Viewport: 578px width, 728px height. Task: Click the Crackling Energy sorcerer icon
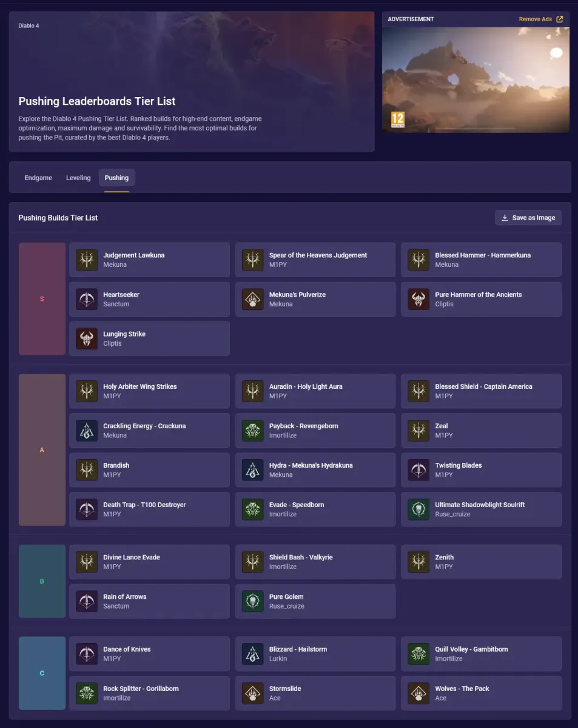pos(87,430)
